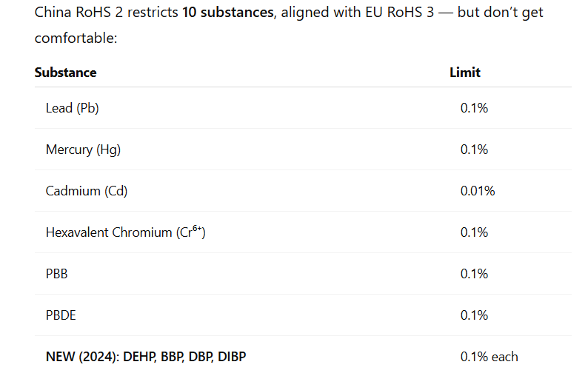Select the Mercury (Hg) cell
The image size is (588, 376).
[x=83, y=150]
